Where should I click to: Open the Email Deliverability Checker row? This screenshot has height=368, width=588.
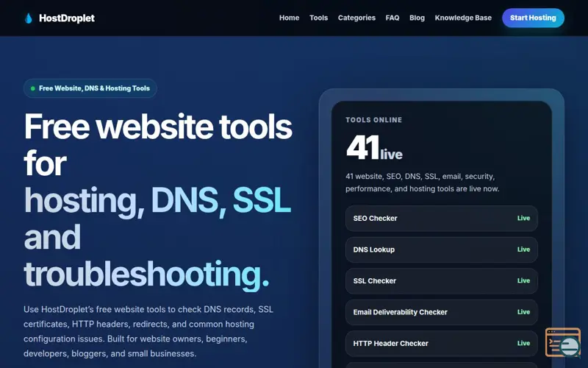point(442,312)
